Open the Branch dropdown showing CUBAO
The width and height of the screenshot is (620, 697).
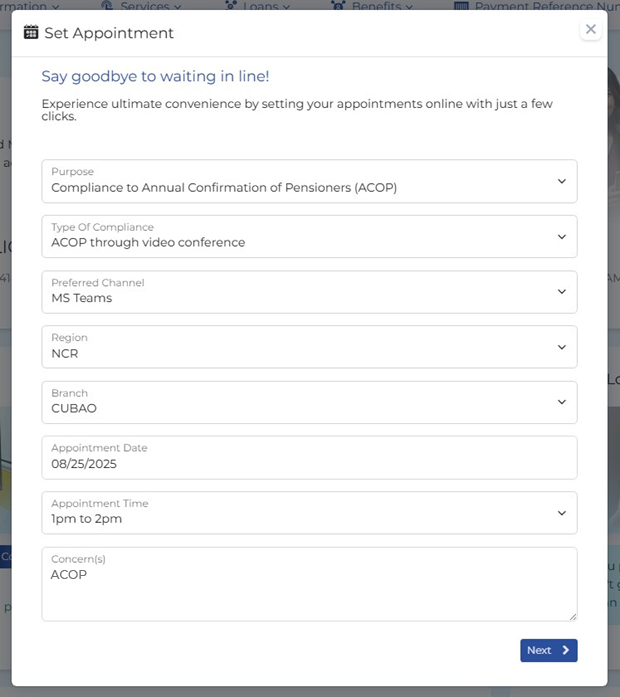click(309, 402)
